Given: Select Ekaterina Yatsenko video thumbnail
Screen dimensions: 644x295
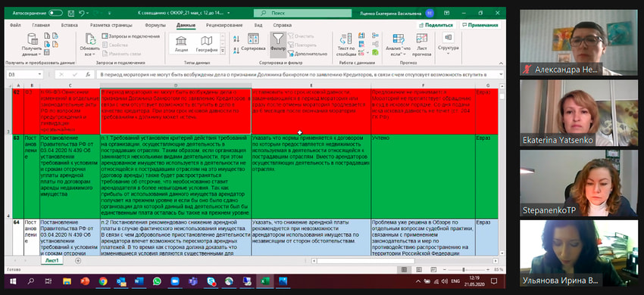Looking at the screenshot, I should (579, 113).
